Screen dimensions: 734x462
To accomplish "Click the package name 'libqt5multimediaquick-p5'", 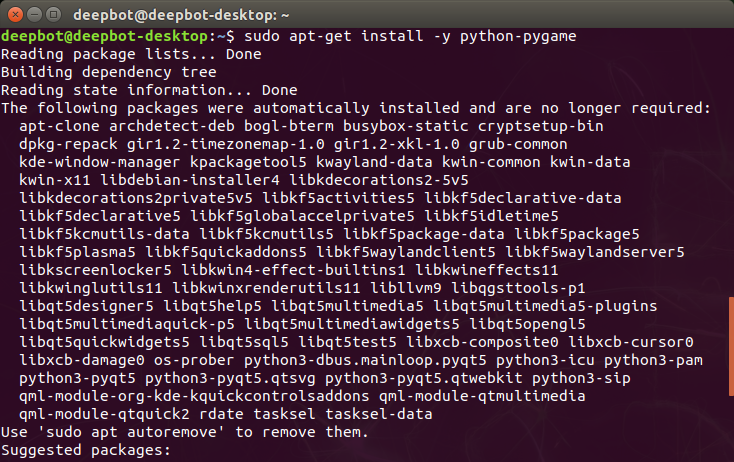I will pos(127,324).
